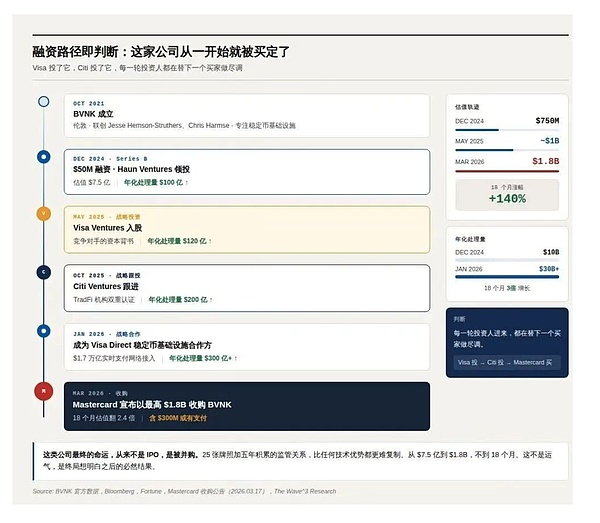Open the Citi Ventures 跟进 card
Screen dimensions: 600x523
click(x=247, y=287)
